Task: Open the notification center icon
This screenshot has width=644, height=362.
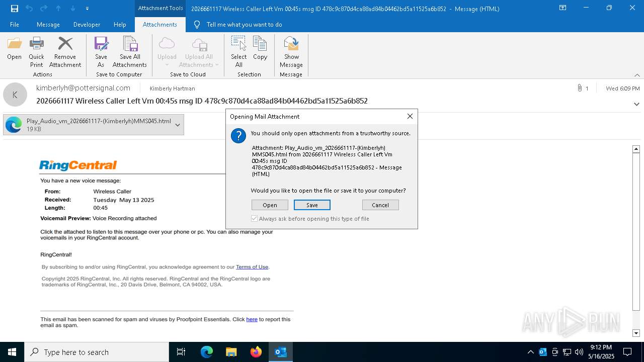Action: [627, 352]
